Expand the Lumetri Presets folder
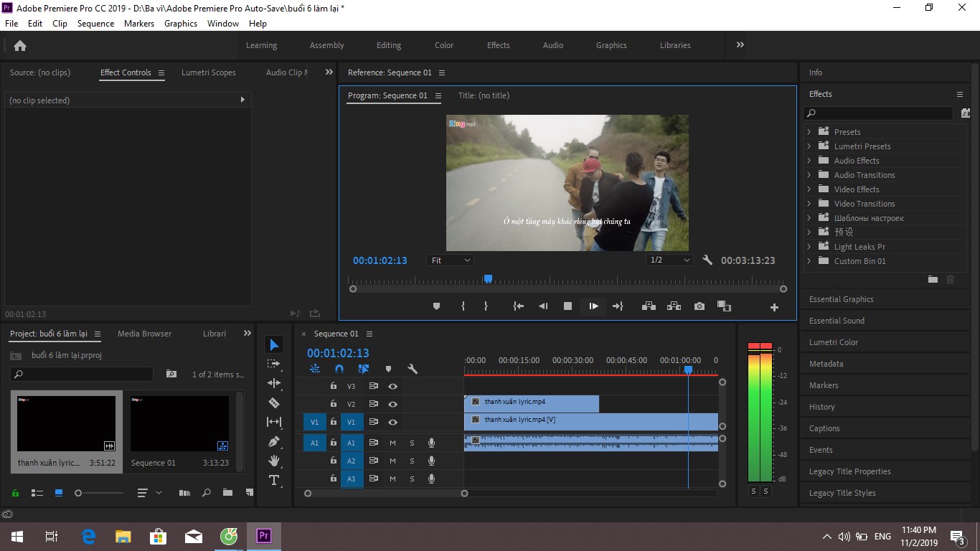This screenshot has width=980, height=551. coord(809,146)
